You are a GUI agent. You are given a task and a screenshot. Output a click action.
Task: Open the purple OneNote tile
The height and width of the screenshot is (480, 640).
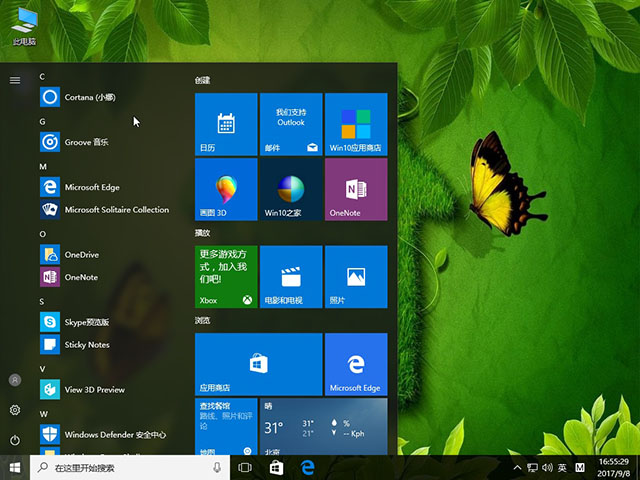pos(356,189)
